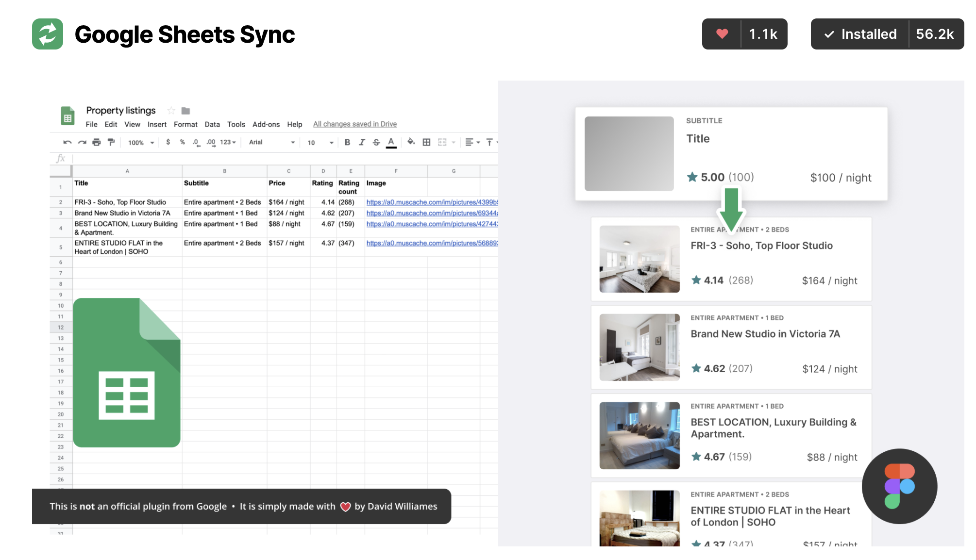Like the plugin with the heart button
The height and width of the screenshot is (560, 976).
(x=722, y=34)
